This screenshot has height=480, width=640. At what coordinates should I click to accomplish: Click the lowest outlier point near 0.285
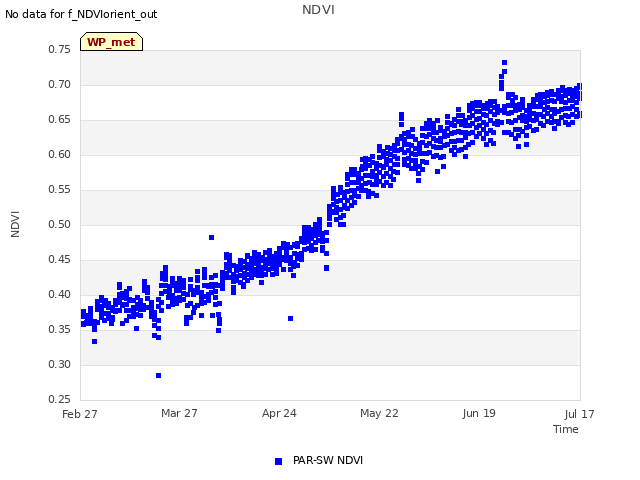coord(158,376)
